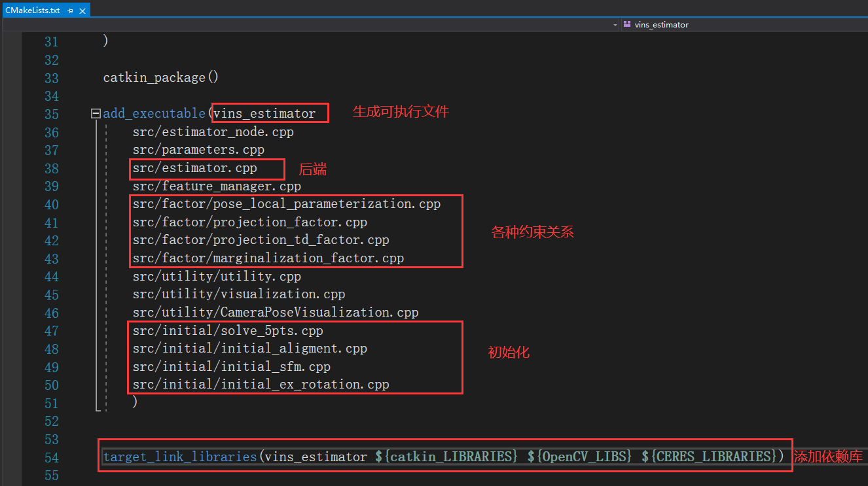This screenshot has height=486, width=868.
Task: Click src/utility/CameraPoseVisualization.cpp line
Action: point(276,313)
